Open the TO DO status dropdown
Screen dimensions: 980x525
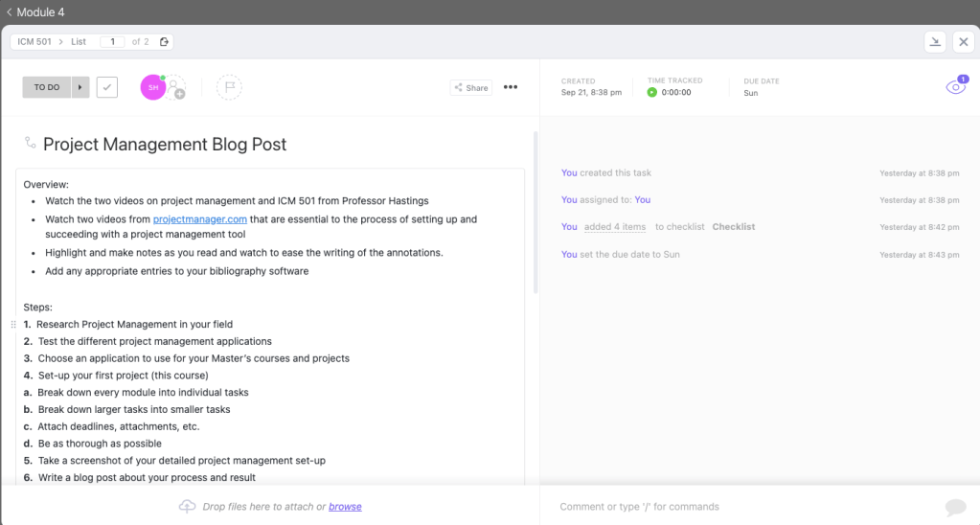(x=47, y=87)
